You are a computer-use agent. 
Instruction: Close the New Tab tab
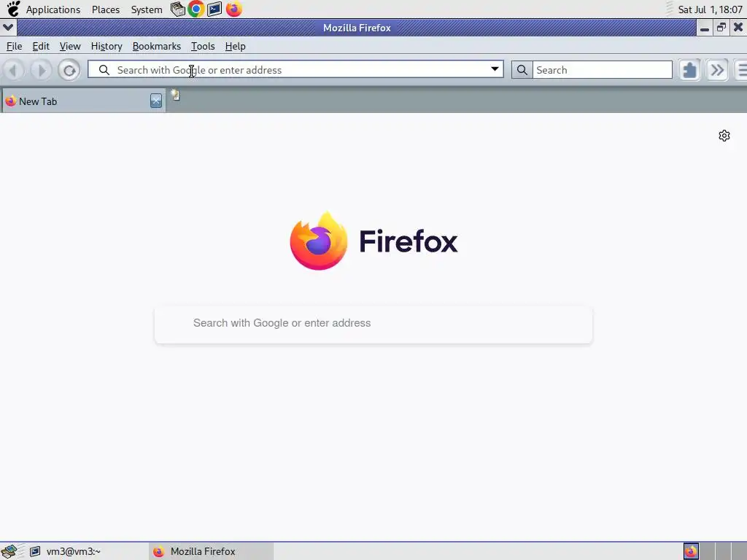click(156, 101)
